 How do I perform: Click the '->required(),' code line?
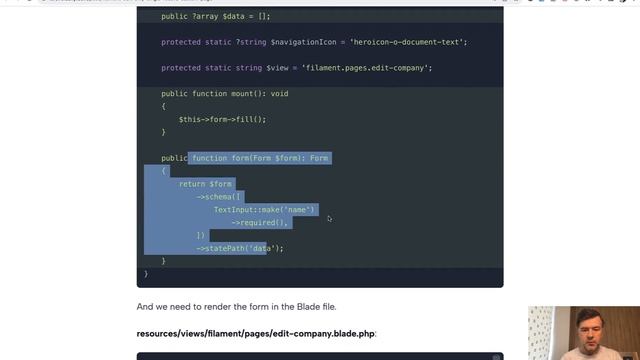pos(260,222)
